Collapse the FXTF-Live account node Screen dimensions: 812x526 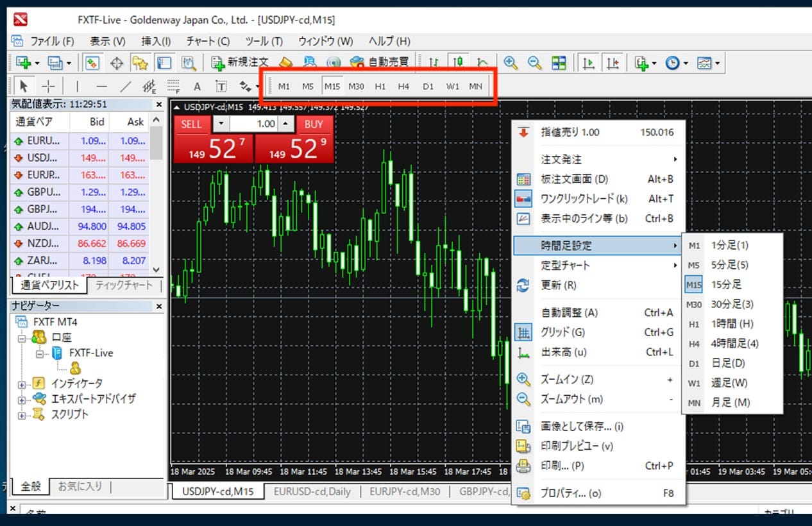click(x=40, y=353)
